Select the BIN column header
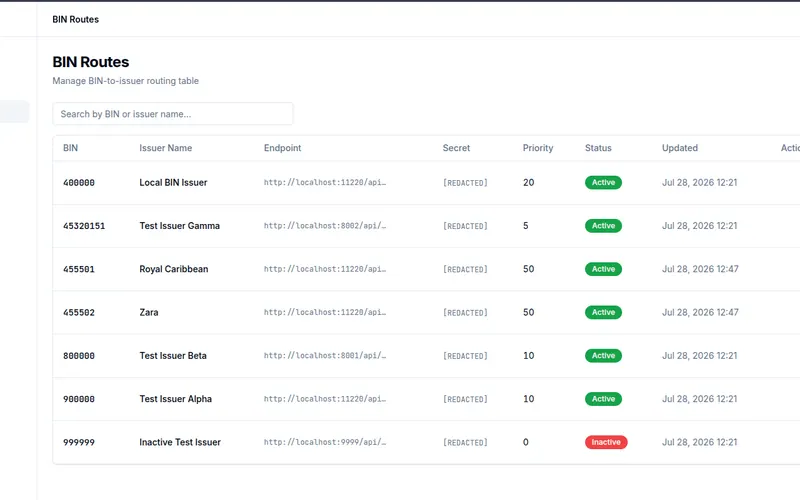This screenshot has height=500, width=800. pyautogui.click(x=70, y=148)
